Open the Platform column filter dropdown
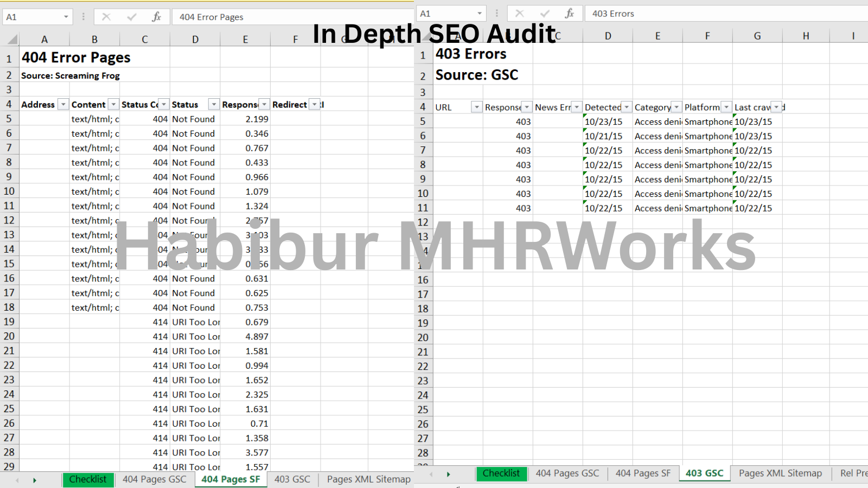The width and height of the screenshot is (868, 488). [x=726, y=107]
